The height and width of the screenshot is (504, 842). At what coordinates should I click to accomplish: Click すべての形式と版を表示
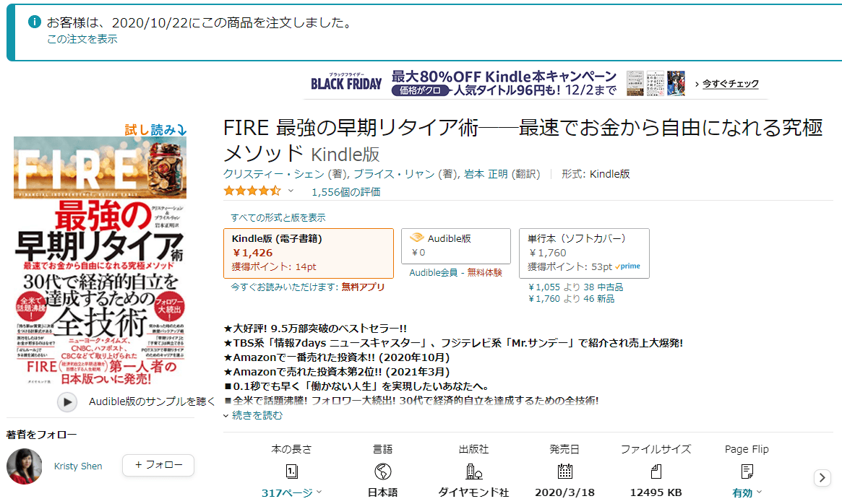tap(278, 217)
